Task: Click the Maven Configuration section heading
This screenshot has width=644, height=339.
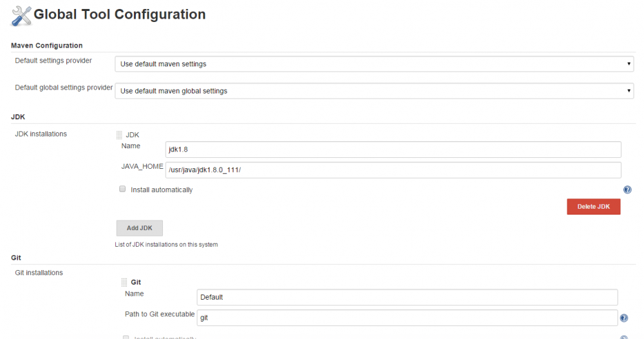Action: 47,45
